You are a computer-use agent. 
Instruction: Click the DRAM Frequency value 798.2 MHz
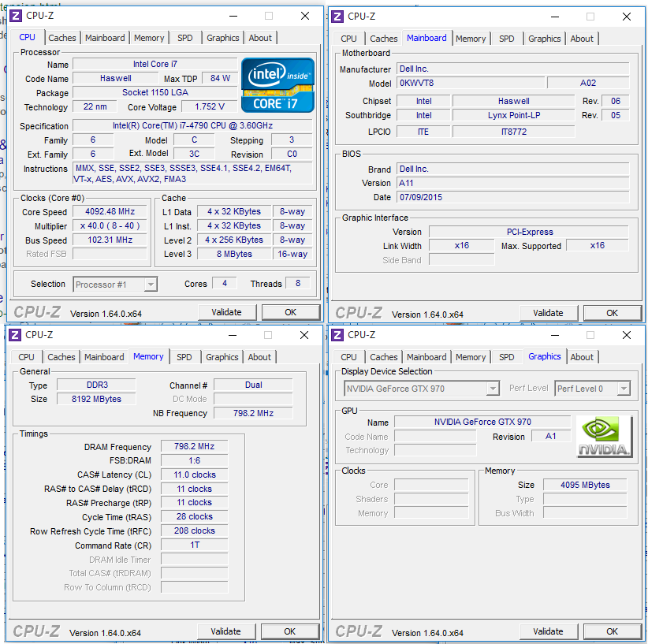point(194,446)
